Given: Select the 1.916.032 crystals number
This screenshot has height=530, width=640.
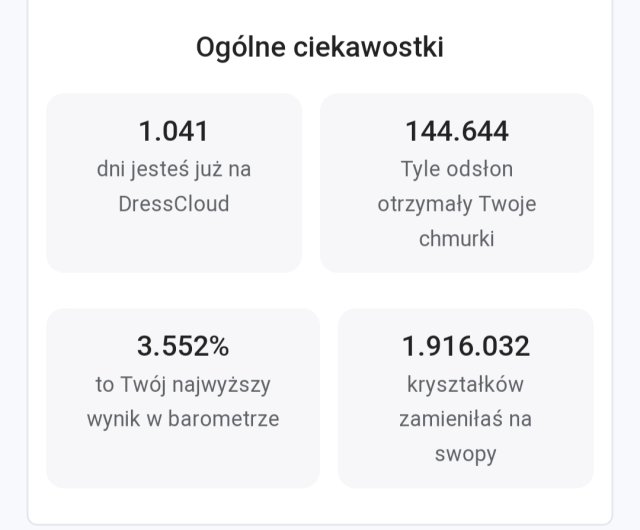Looking at the screenshot, I should (x=466, y=346).
